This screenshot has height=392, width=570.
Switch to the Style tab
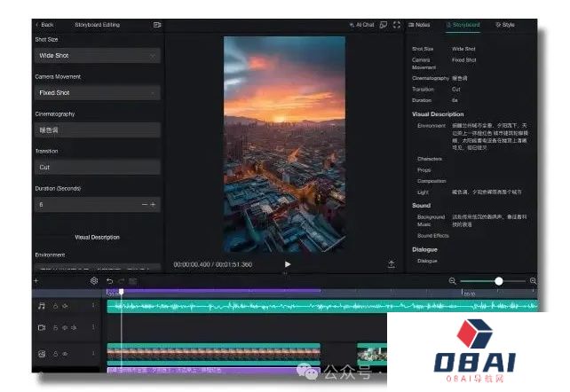[x=505, y=25]
